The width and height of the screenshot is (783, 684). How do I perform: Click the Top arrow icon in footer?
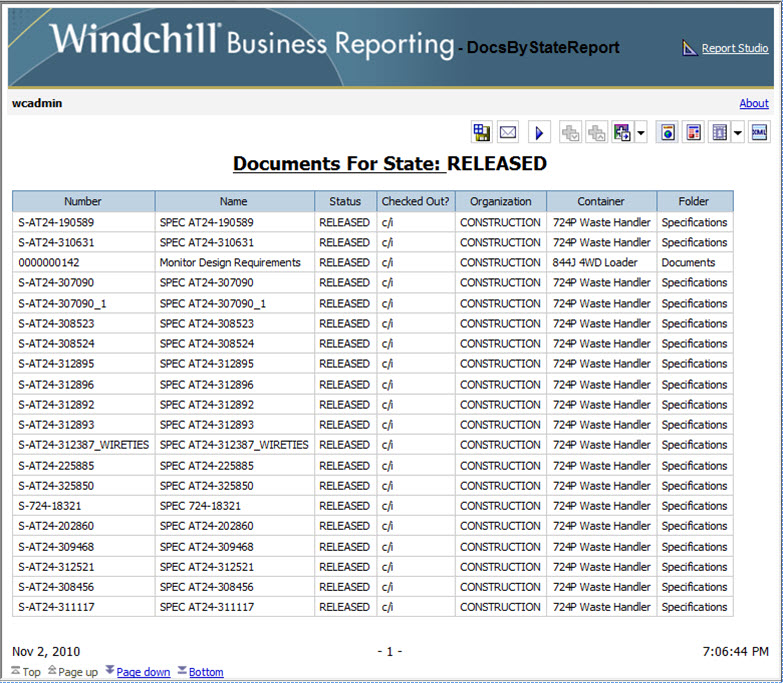coord(16,671)
